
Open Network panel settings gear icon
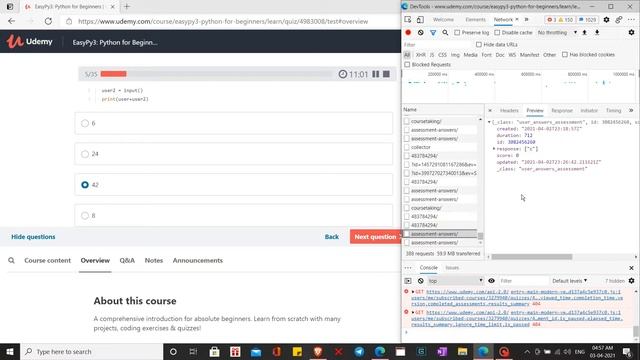[631, 32]
